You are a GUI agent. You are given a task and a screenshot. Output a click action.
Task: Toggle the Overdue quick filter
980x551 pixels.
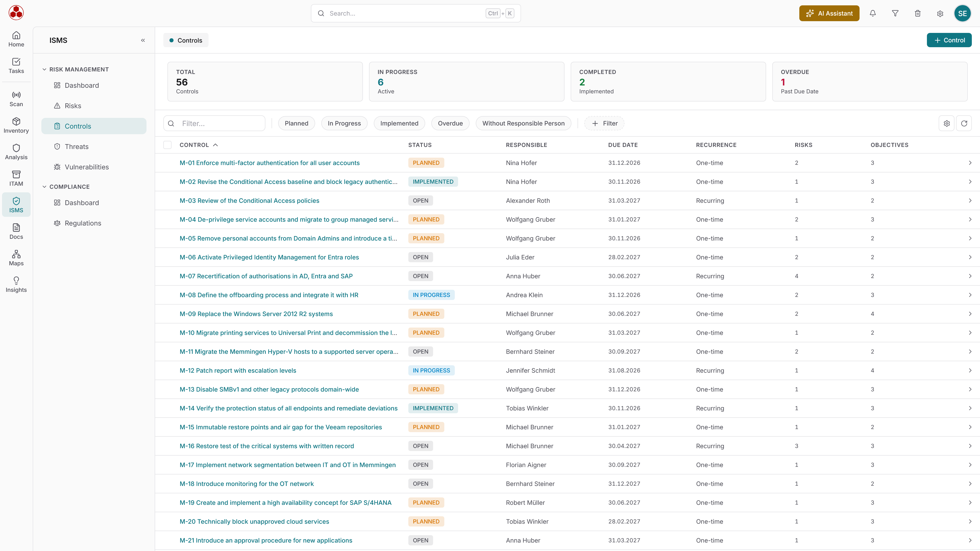(450, 123)
